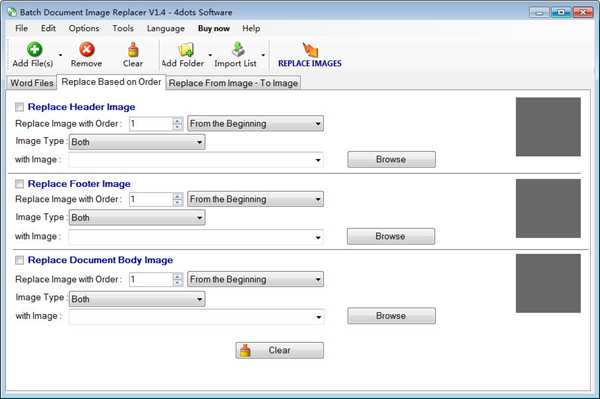
Task: Click the REPLACE IMAGES label
Action: (310, 64)
